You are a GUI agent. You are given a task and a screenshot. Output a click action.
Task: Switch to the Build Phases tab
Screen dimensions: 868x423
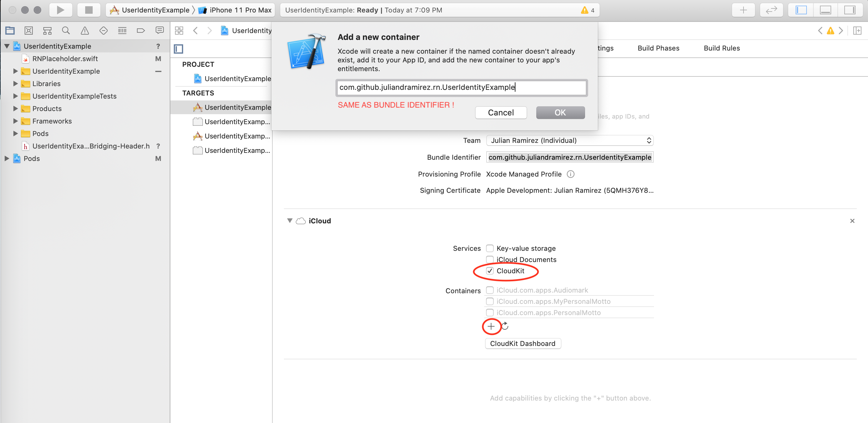(x=658, y=48)
